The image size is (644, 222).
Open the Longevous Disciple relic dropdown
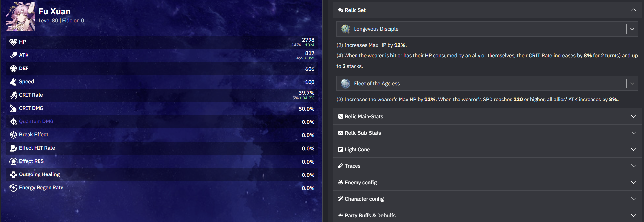632,29
